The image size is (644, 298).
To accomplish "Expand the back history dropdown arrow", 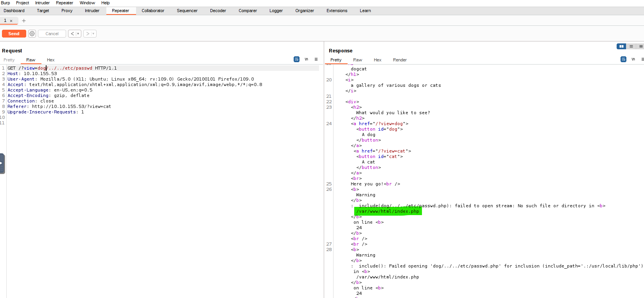I will tap(78, 34).
